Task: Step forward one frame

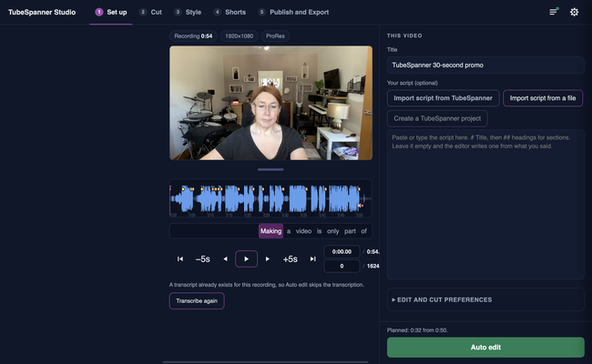Action: tap(267, 258)
